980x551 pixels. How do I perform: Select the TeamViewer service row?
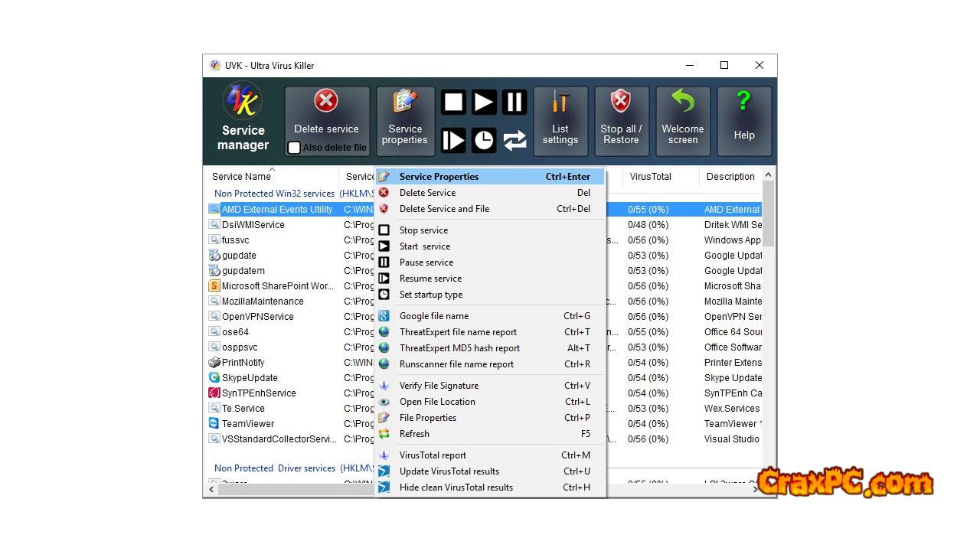[x=248, y=424]
